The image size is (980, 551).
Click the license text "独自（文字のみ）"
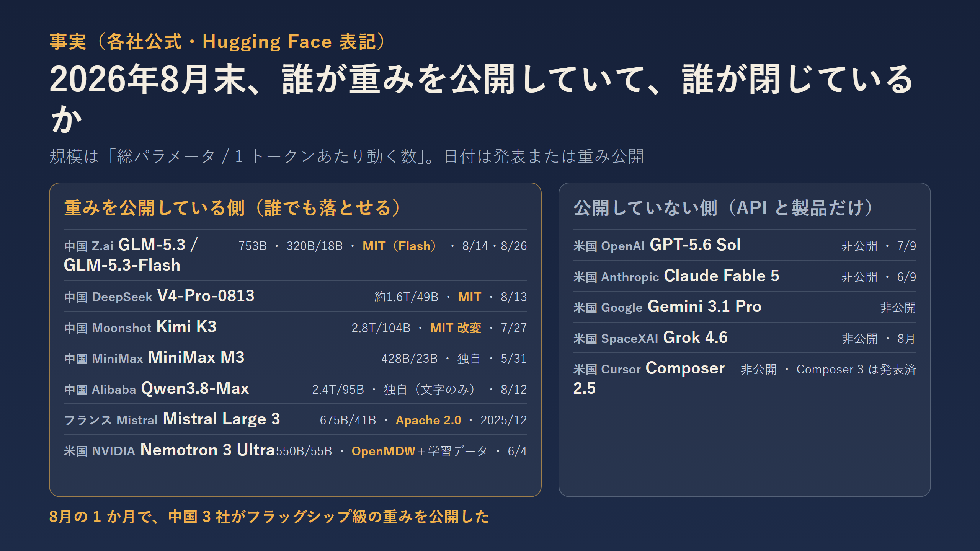click(x=430, y=390)
